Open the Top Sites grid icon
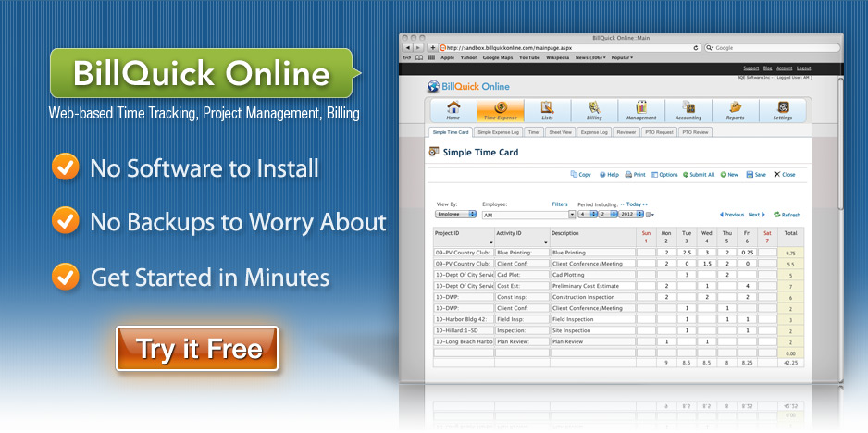The width and height of the screenshot is (868, 433). (x=432, y=57)
